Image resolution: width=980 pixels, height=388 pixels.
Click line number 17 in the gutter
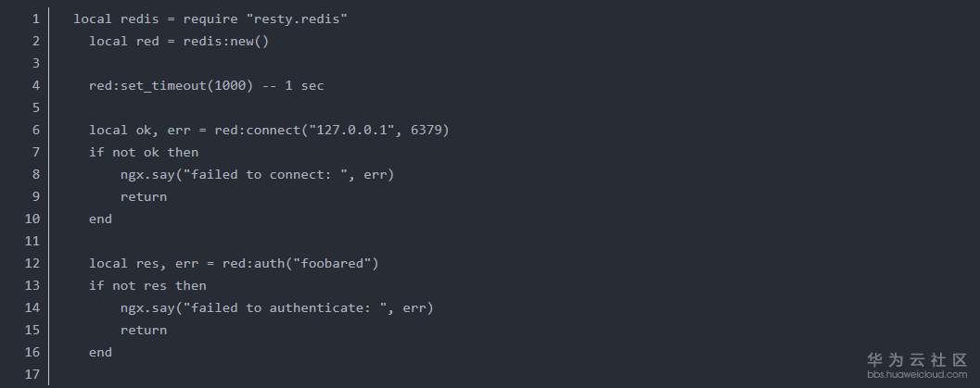[32, 374]
